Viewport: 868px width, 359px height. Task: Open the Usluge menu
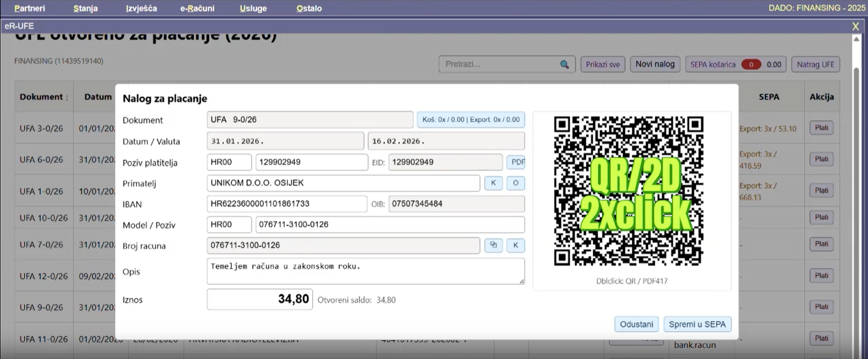(252, 8)
